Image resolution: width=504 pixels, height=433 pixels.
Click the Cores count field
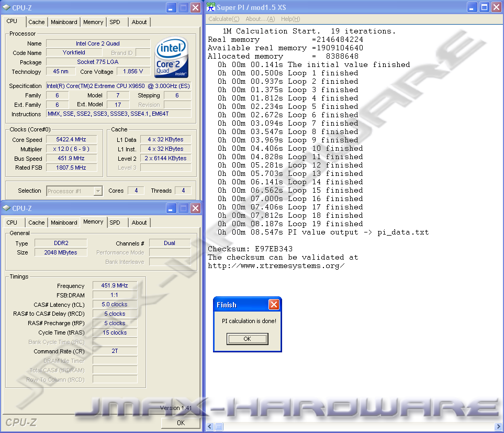[136, 191]
